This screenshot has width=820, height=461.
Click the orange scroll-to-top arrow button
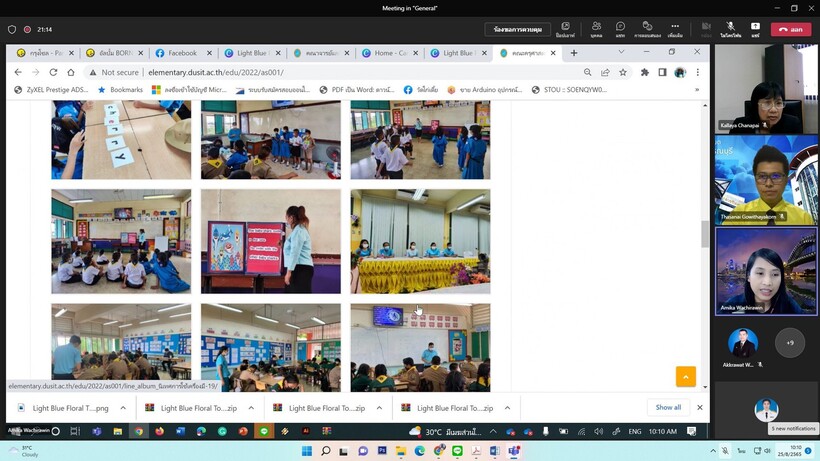pos(685,376)
